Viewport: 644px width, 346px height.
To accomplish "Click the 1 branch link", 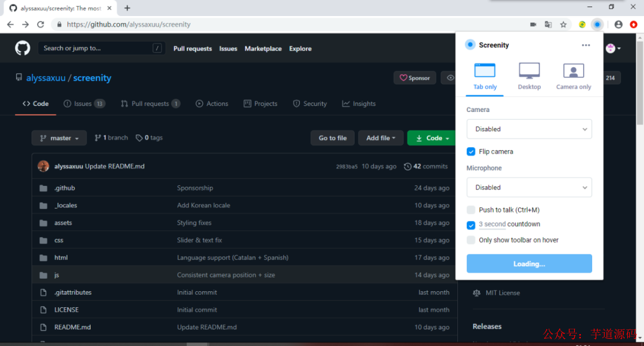I will (x=112, y=138).
